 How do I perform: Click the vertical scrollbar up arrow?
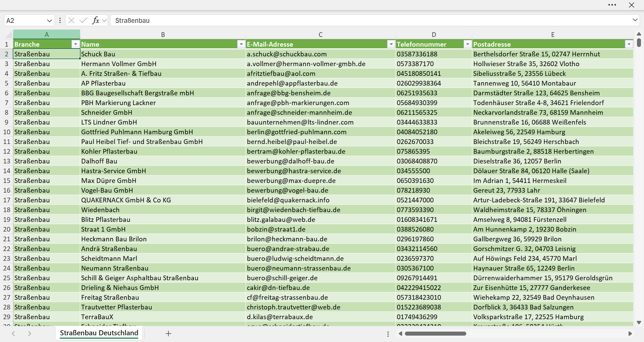639,34
